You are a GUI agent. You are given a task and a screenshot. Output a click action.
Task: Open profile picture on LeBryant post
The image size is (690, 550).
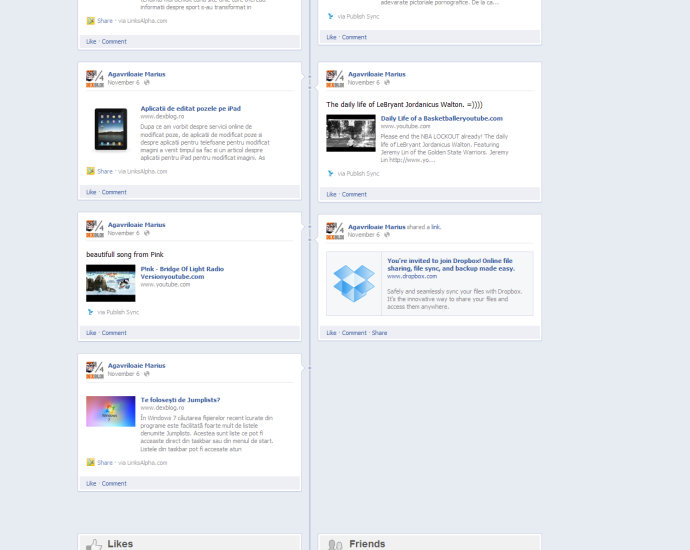335,78
